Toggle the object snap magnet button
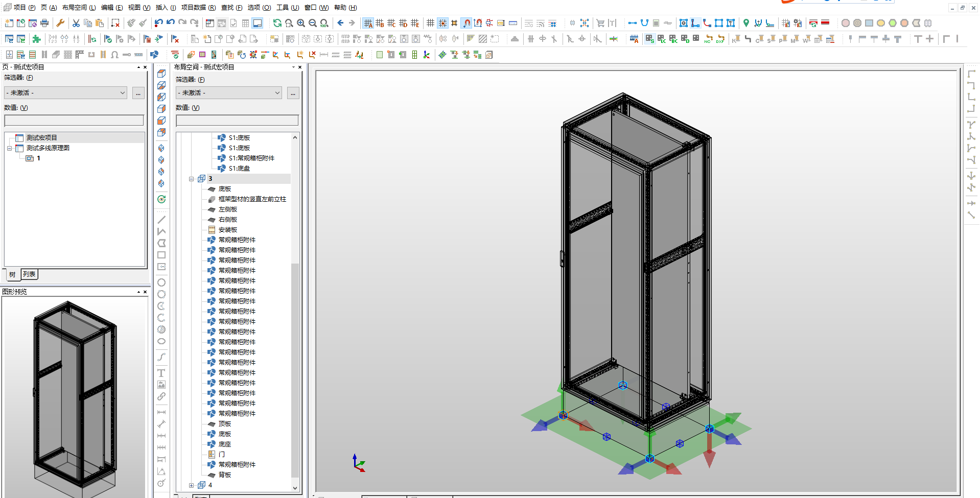Image resolution: width=980 pixels, height=498 pixels. (466, 23)
